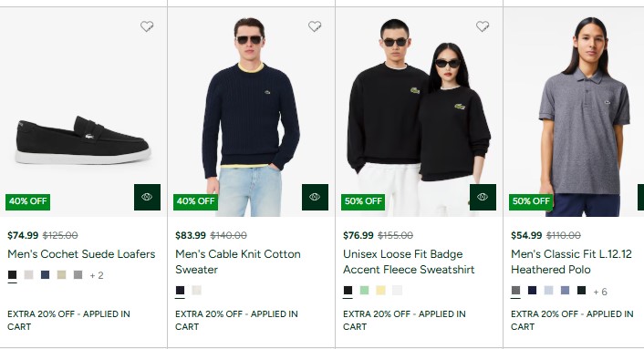Open Men's Classic Fit L.12.12 Heathered Polo
Screen dimensions: 644x349
coord(571,262)
